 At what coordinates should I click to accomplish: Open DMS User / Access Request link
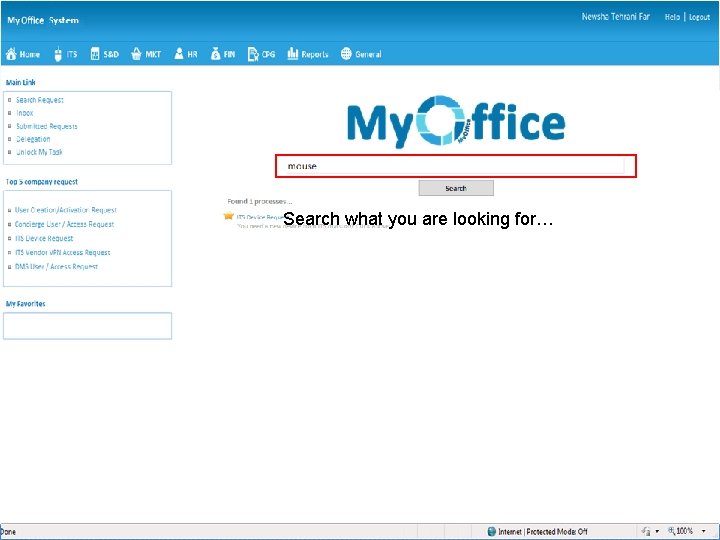coord(56,266)
